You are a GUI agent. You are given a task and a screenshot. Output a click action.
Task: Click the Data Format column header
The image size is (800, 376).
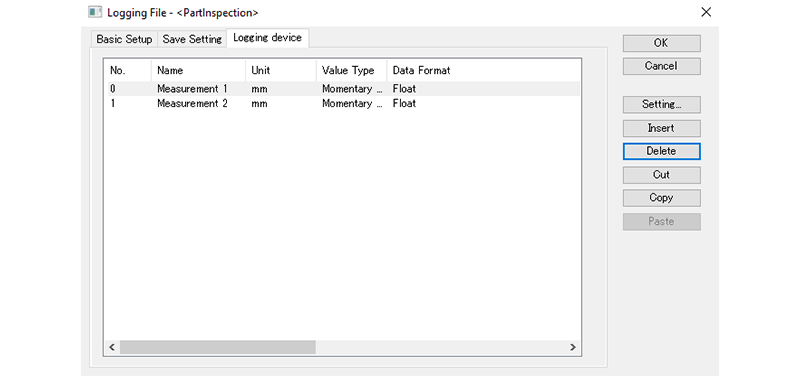[x=421, y=70]
